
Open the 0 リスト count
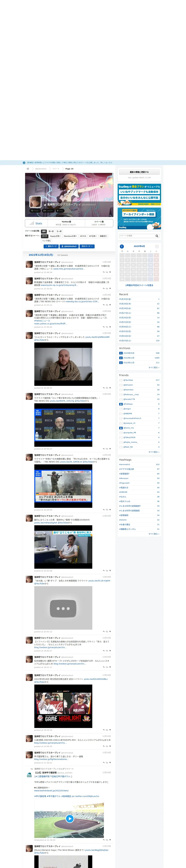60,211
